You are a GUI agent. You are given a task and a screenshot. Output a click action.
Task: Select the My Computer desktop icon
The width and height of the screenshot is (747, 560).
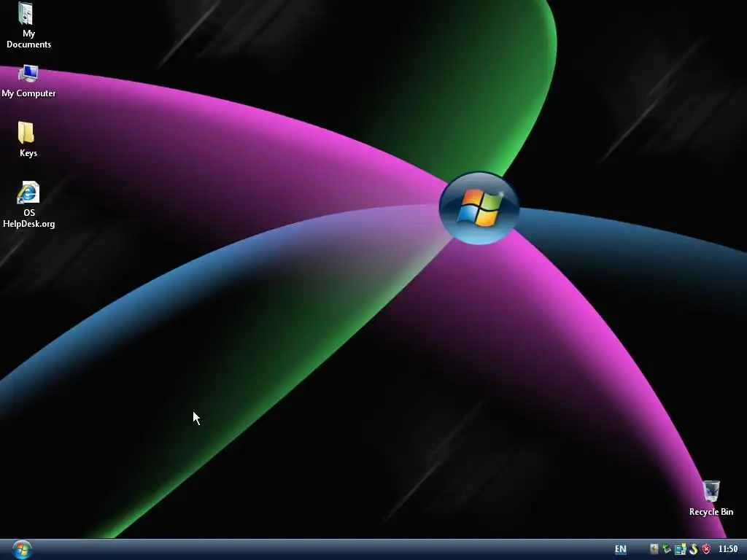click(x=28, y=82)
